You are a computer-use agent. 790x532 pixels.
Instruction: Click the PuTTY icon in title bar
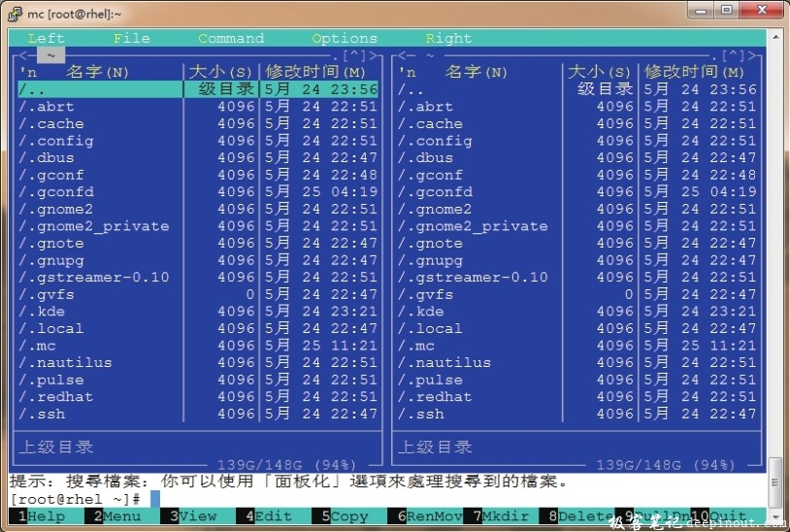point(15,14)
